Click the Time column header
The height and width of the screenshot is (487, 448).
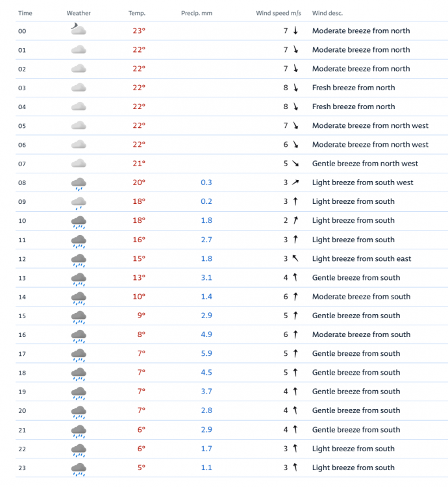click(x=25, y=13)
